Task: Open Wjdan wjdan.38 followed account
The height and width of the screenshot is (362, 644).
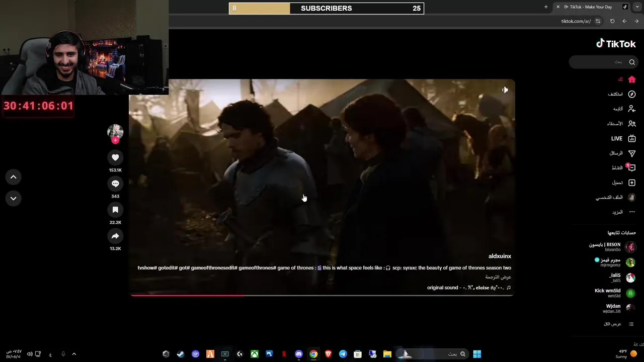Action: [x=619, y=308]
